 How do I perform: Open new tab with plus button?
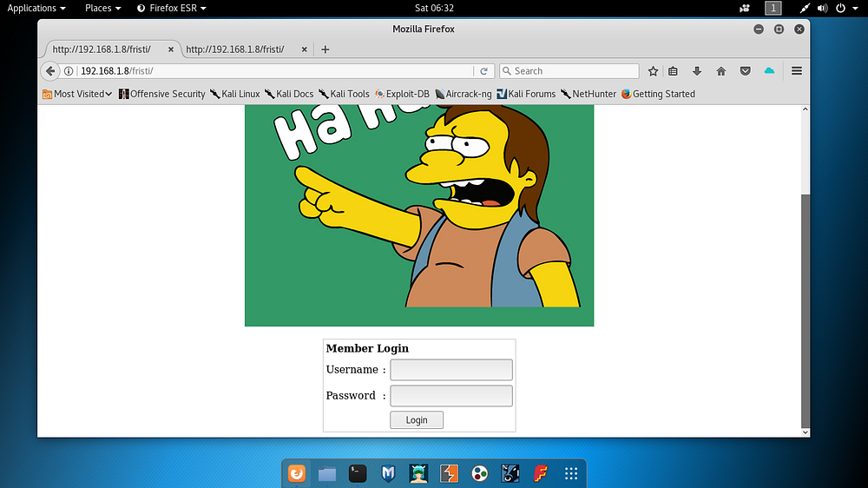click(325, 49)
